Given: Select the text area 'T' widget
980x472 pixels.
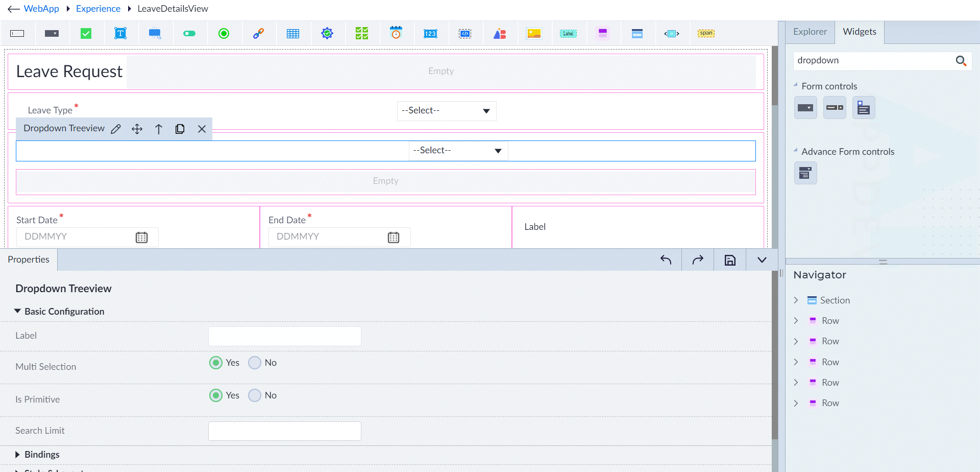Looking at the screenshot, I should click(120, 34).
